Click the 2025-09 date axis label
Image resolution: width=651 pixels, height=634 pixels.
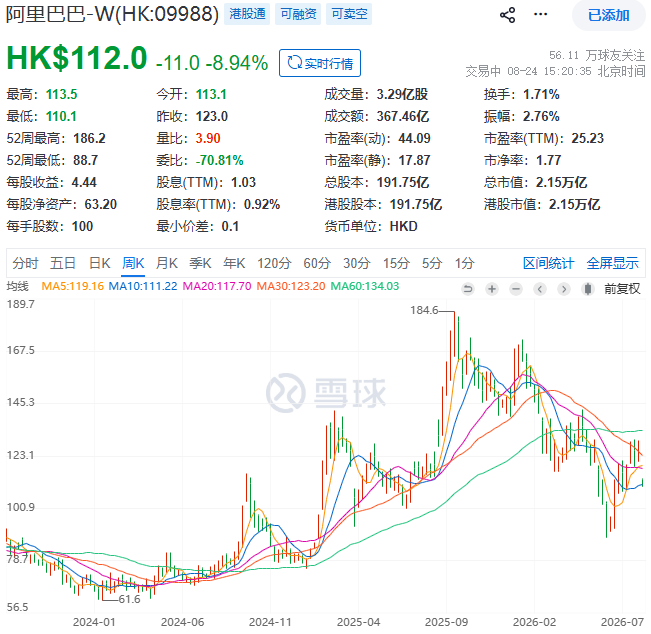tap(446, 622)
